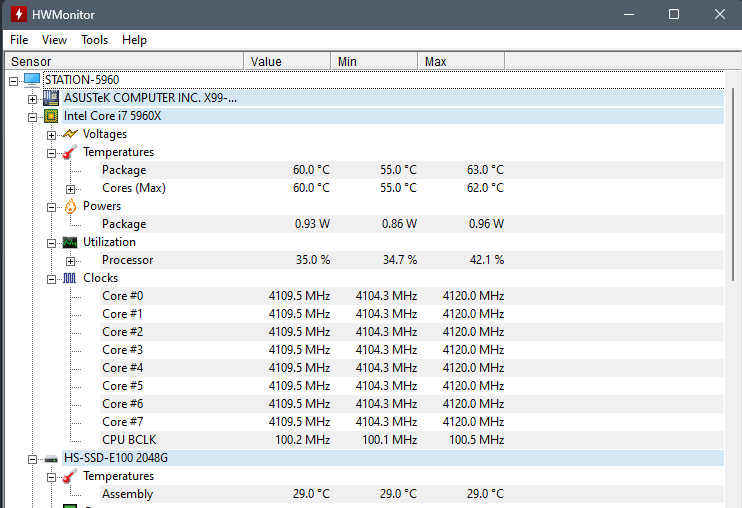Click the CPU Temperatures thermometer icon
The width and height of the screenshot is (742, 508).
pos(70,152)
